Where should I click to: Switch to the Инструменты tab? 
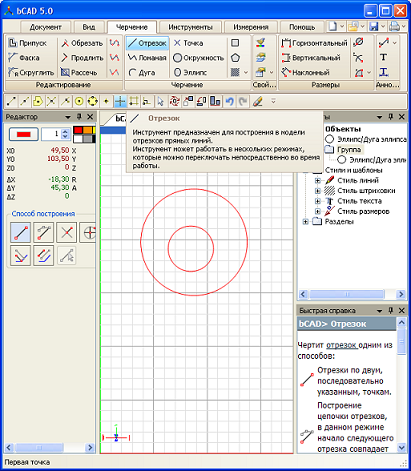pyautogui.click(x=190, y=27)
